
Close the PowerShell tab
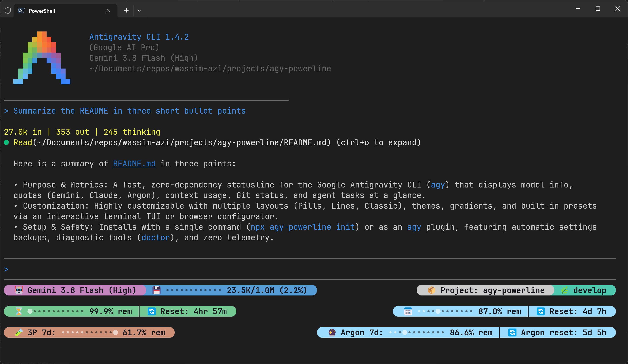(x=108, y=11)
